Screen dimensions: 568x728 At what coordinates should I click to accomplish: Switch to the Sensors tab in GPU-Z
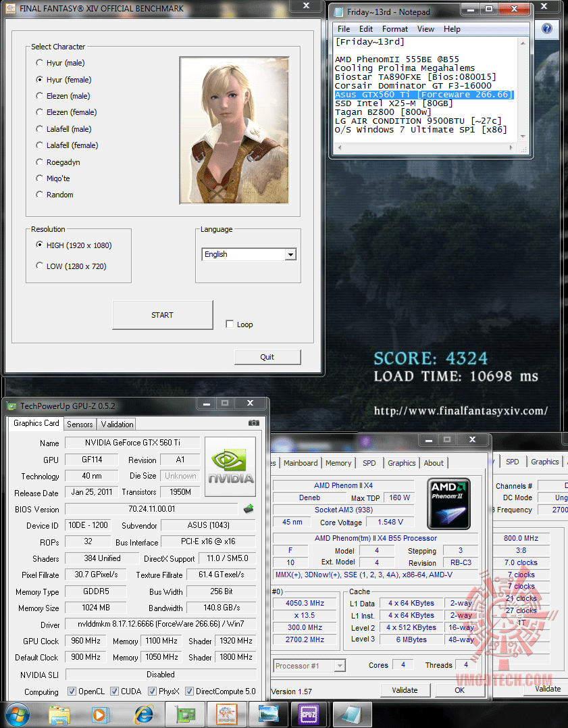80,424
